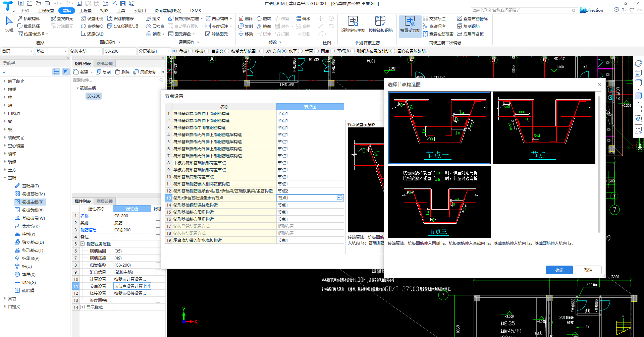Select the 选择 arrow tool
The width and height of the screenshot is (644, 337).
coord(9,24)
